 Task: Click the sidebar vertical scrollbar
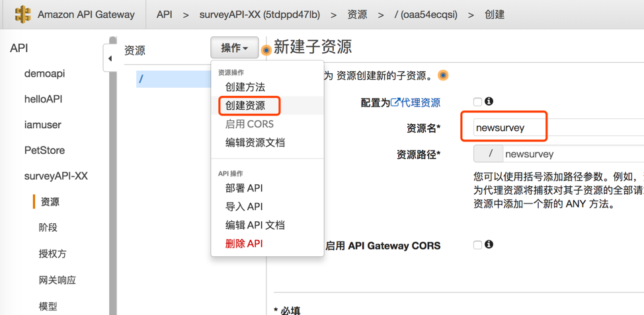click(112, 176)
